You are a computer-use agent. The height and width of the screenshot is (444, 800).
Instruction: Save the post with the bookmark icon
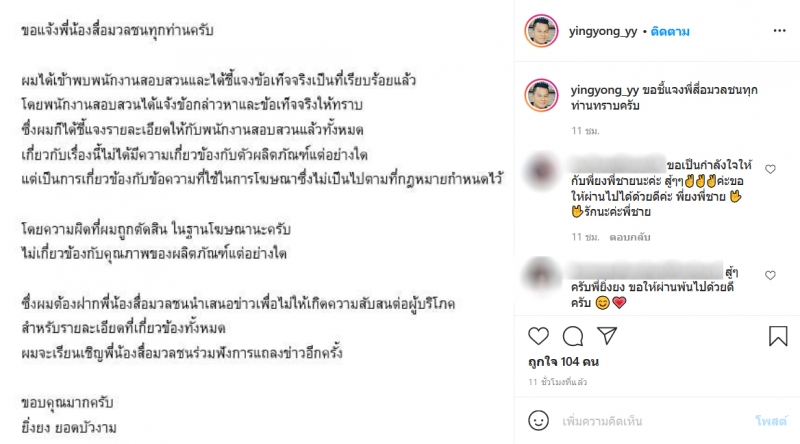(778, 336)
